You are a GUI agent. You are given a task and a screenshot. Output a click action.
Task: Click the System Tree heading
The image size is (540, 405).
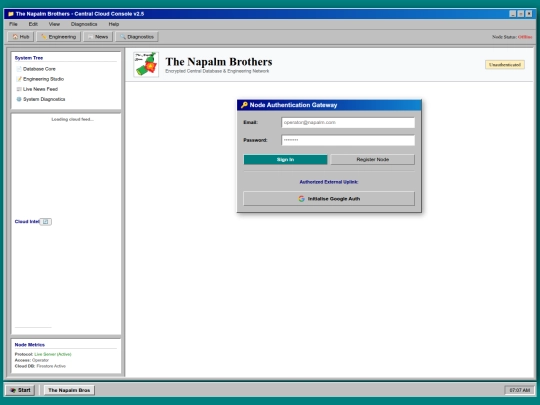click(29, 58)
